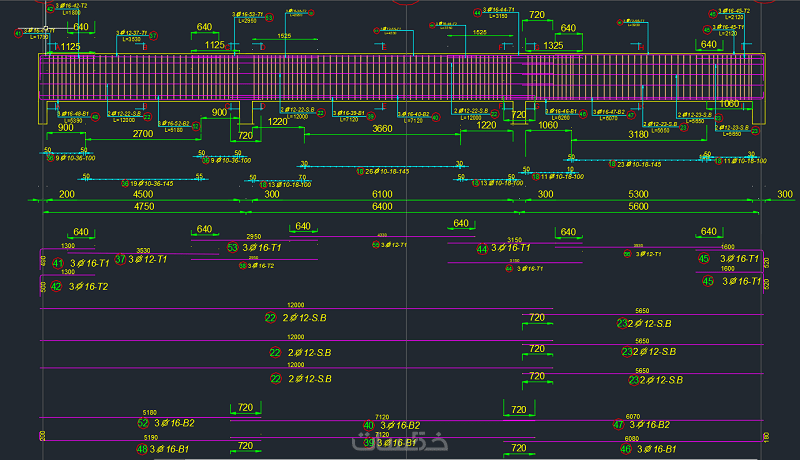
Task: Select bar label "3⌀16-T2" of mark 42
Action: [88, 287]
